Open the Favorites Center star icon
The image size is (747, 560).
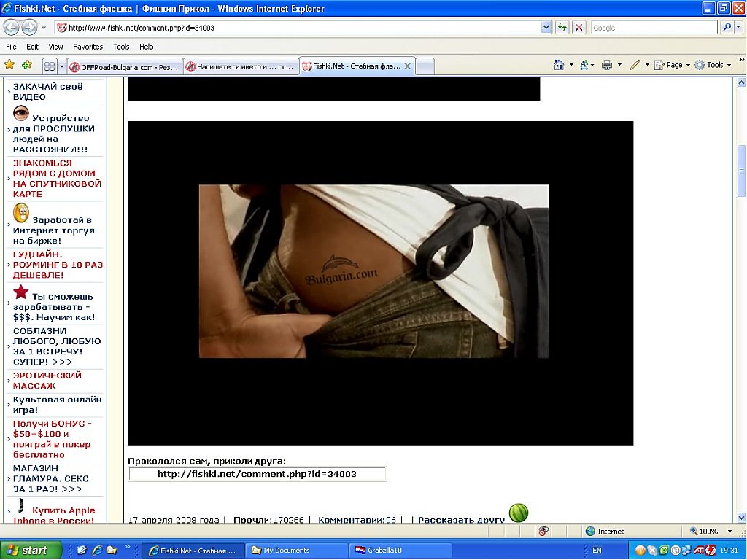point(9,65)
